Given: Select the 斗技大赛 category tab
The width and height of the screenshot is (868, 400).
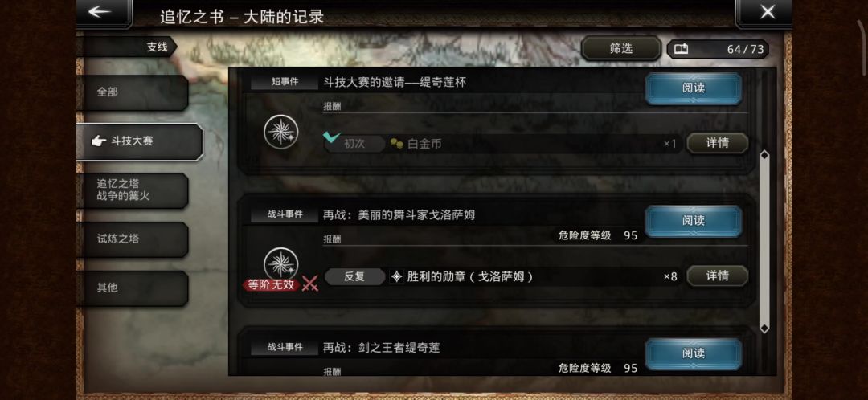Looking at the screenshot, I should pyautogui.click(x=140, y=141).
